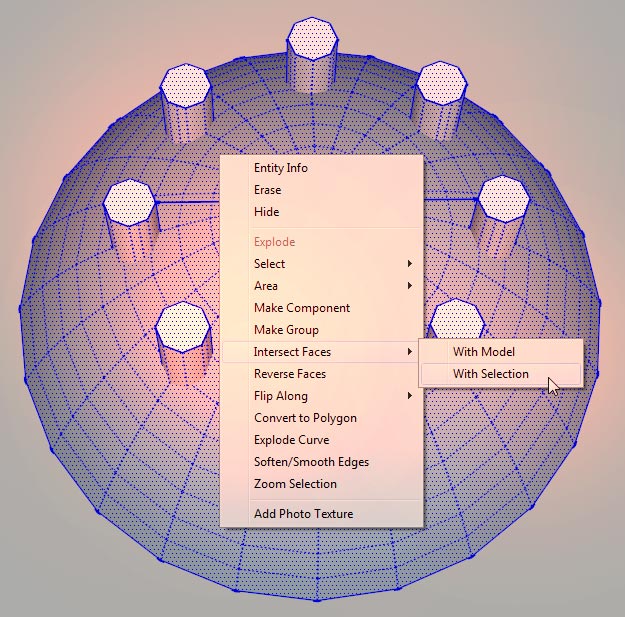Screen dimensions: 625x617
Task: Choose Make Group
Action: pos(322,330)
